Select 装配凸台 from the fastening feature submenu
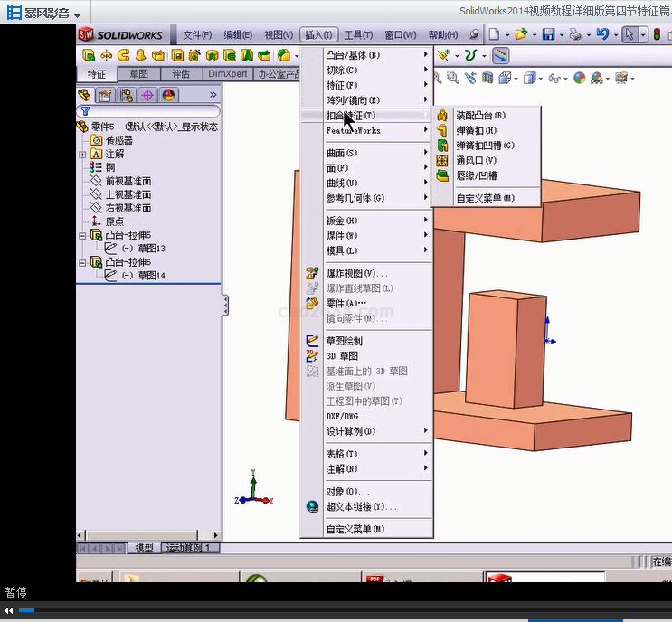Image resolution: width=672 pixels, height=622 pixels. (480, 116)
